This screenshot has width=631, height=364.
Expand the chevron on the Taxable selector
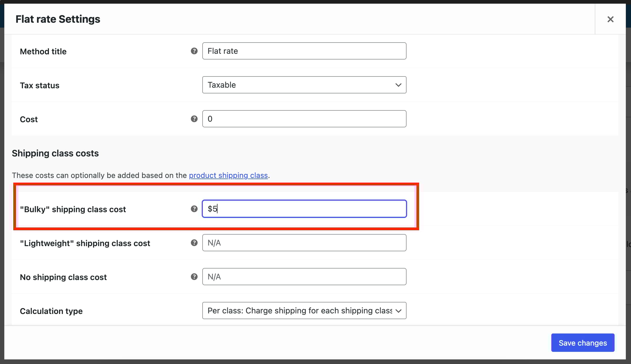pyautogui.click(x=398, y=85)
